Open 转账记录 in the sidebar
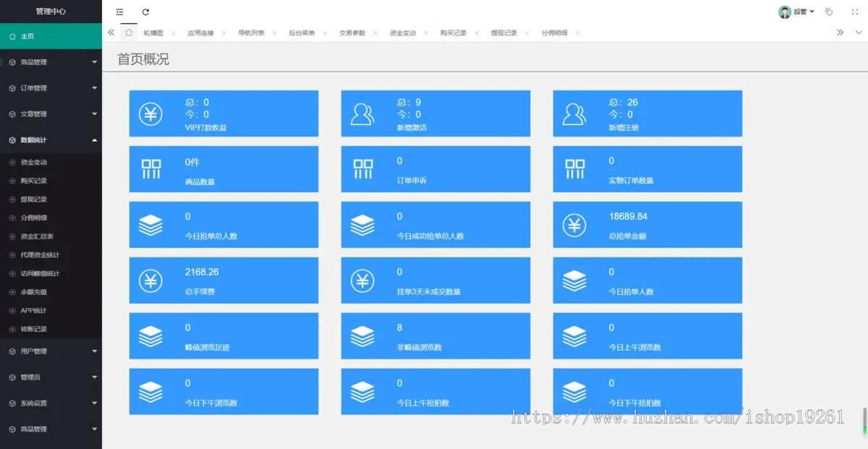 [51, 329]
